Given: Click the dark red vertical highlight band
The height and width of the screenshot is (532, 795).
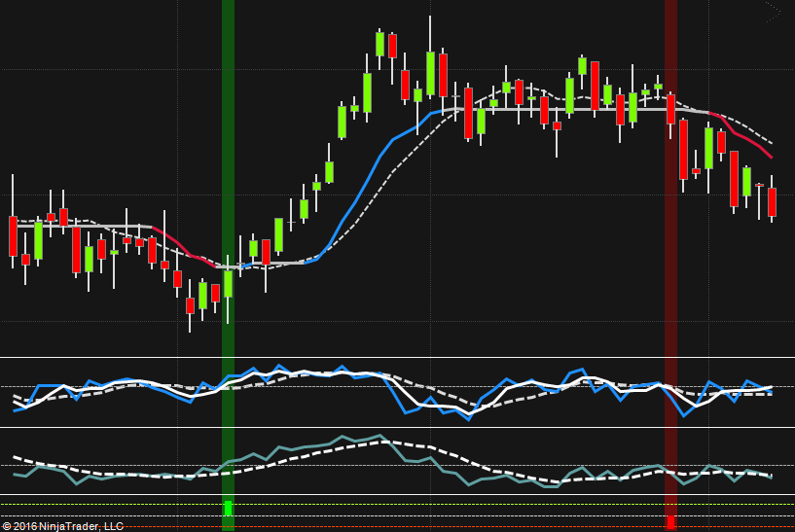Looking at the screenshot, I should point(670,266).
